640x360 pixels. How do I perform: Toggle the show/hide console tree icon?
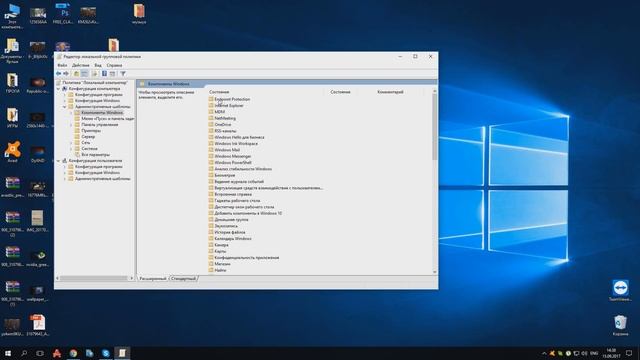(84, 73)
